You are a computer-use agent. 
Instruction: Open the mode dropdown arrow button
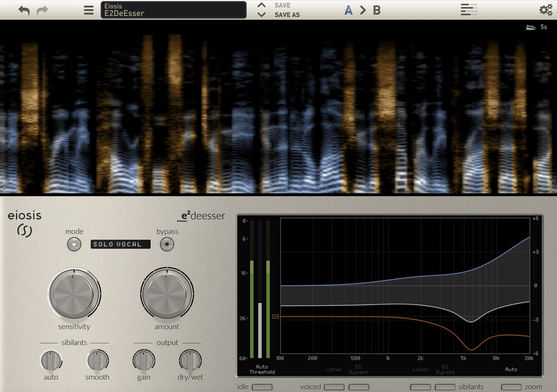click(x=74, y=244)
